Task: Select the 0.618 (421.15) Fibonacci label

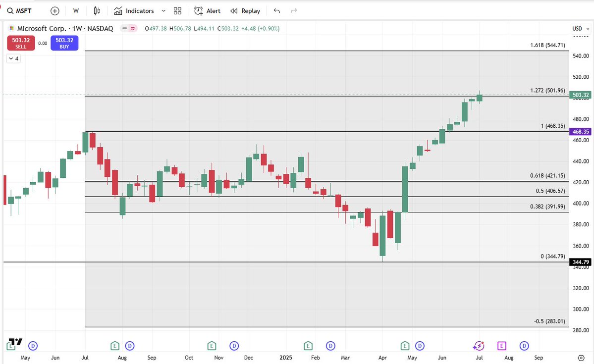Action: pos(547,176)
